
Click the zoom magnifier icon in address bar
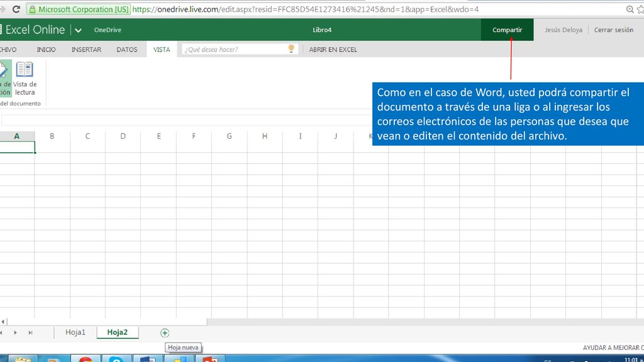tap(630, 9)
